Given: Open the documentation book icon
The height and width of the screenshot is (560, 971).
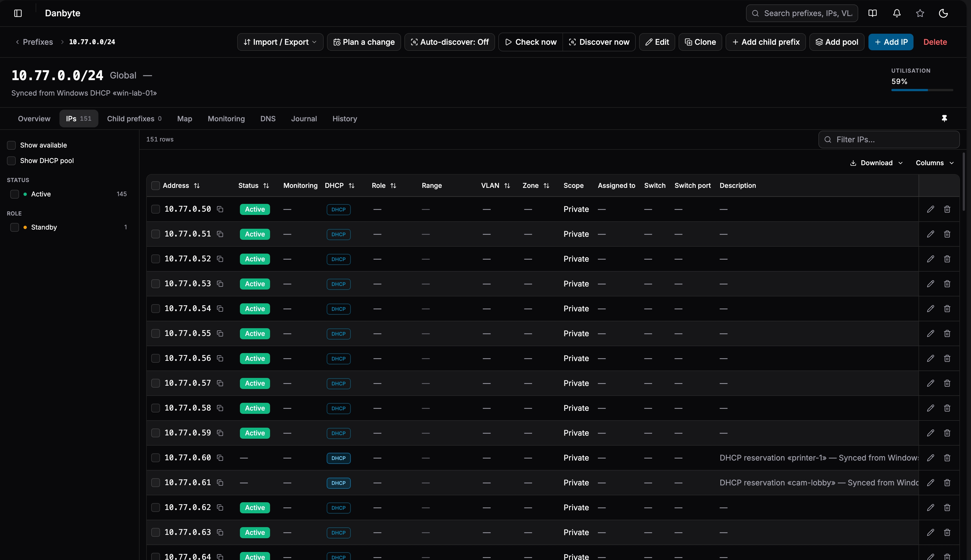Looking at the screenshot, I should coord(873,13).
